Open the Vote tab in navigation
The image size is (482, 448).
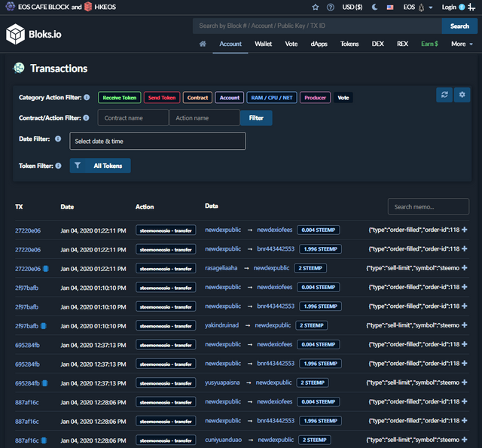coord(291,44)
